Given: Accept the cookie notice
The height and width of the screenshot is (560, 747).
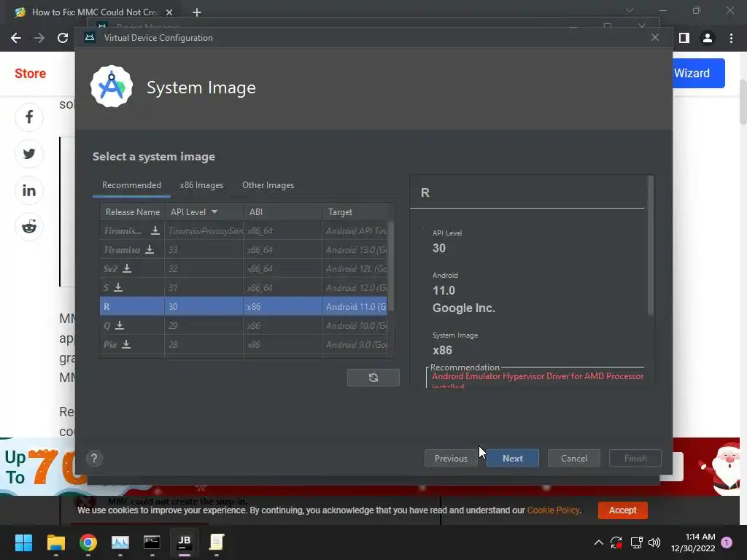Looking at the screenshot, I should (x=623, y=510).
